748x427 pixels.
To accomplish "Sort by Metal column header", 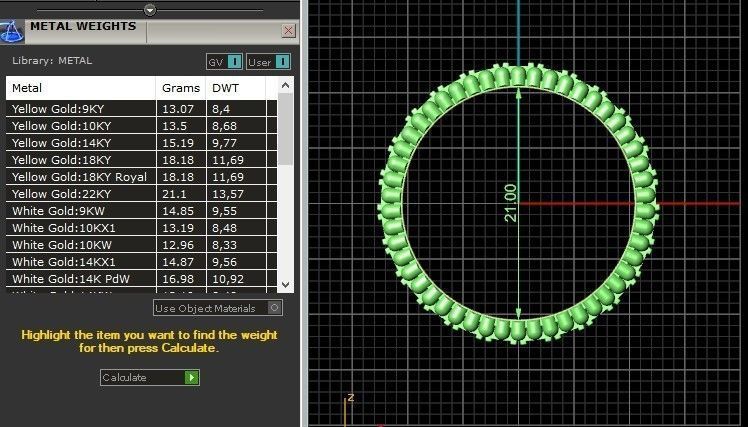I will (81, 88).
